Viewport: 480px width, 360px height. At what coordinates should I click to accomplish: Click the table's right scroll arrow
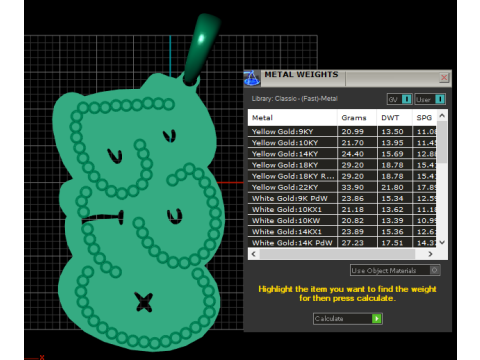pyautogui.click(x=430, y=254)
